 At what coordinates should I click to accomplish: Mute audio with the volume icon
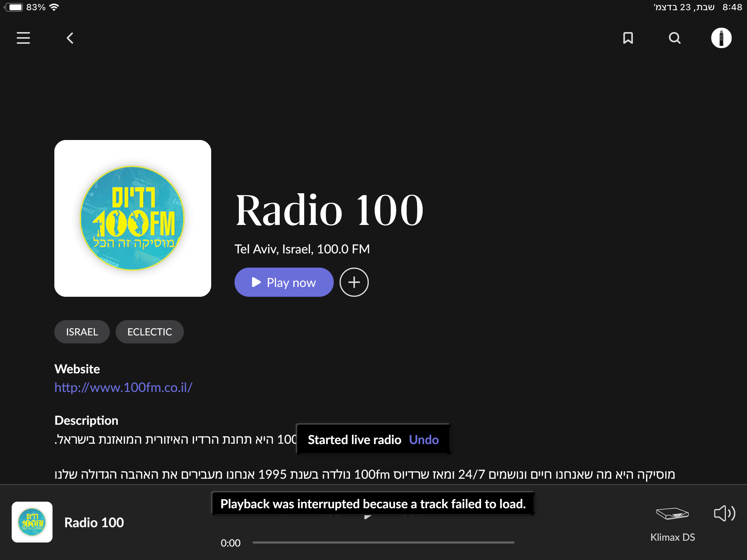pyautogui.click(x=724, y=514)
